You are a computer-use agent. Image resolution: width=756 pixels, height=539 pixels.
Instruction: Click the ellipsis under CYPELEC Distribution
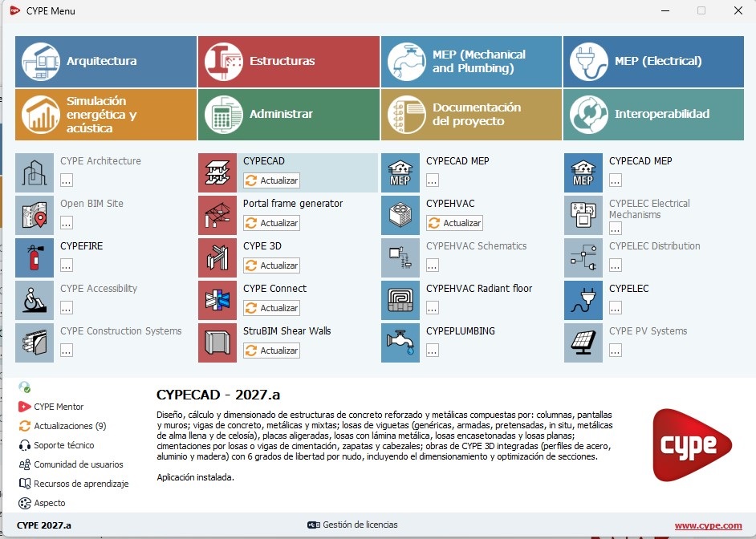coord(616,265)
